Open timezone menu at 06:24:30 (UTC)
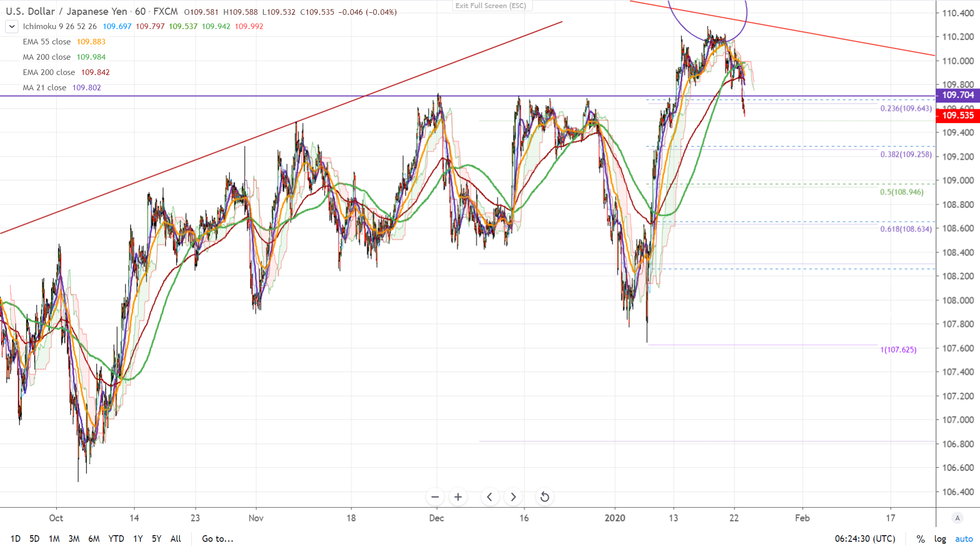This screenshot has height=551, width=980. click(x=865, y=539)
